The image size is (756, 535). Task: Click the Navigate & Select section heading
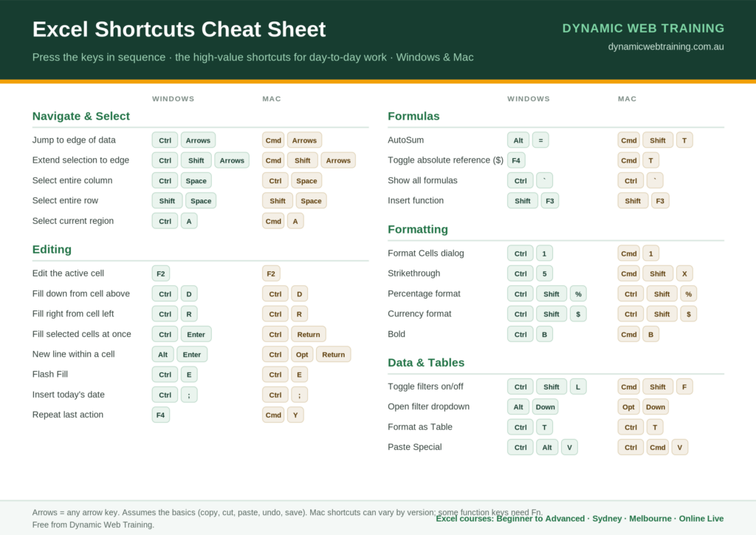click(81, 116)
